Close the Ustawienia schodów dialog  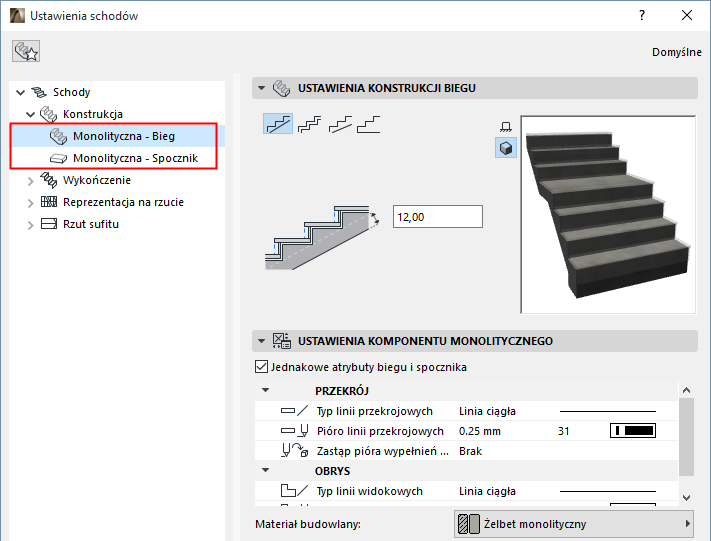(687, 15)
